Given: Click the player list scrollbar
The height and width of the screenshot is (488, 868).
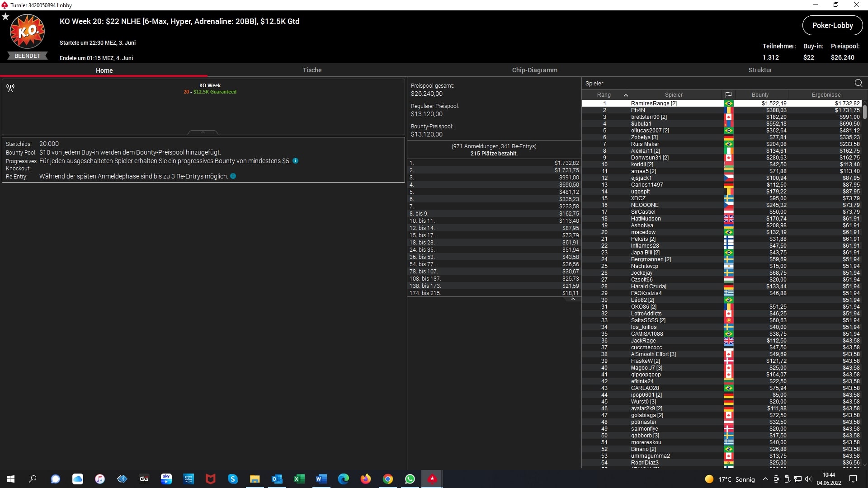Looking at the screenshot, I should 864,112.
